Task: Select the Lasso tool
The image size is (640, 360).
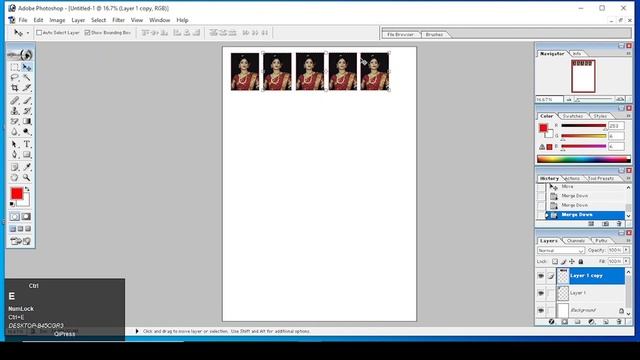Action: (14, 78)
